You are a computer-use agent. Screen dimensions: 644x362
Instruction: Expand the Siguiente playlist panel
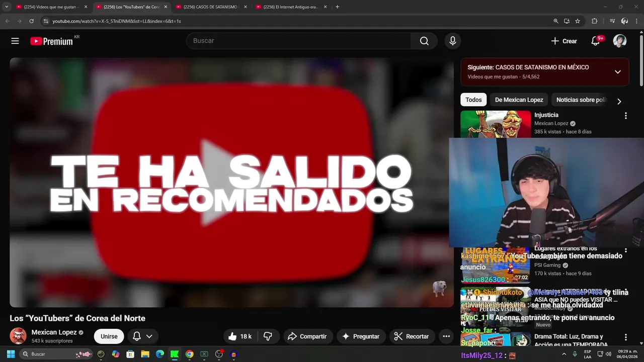coord(618,72)
